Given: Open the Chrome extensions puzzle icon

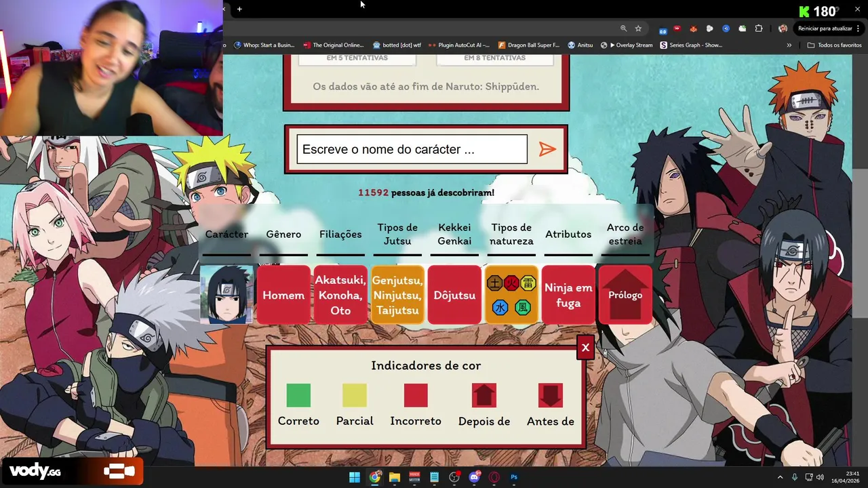Looking at the screenshot, I should click(x=759, y=28).
